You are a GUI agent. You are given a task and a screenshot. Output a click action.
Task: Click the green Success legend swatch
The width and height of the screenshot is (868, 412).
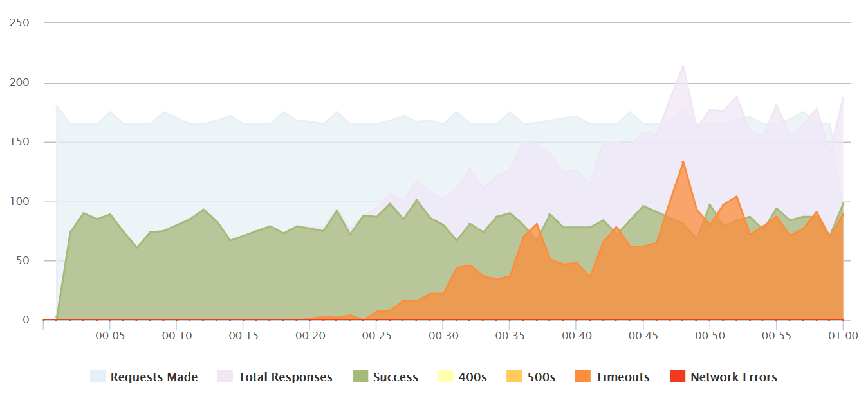coord(360,377)
